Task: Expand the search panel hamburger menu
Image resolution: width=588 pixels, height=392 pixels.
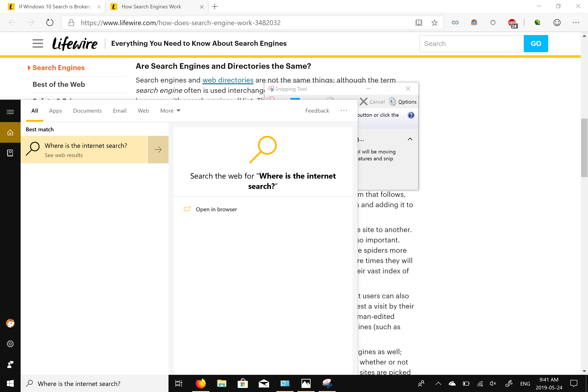Action: tap(10, 112)
